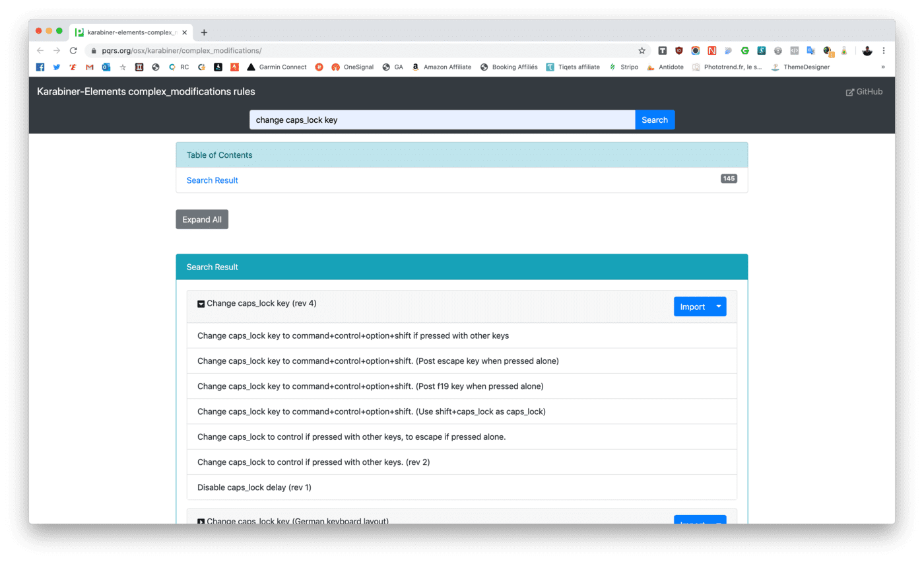
Task: Select rule: Use shift+caps_lock as caps_lock
Action: point(462,411)
